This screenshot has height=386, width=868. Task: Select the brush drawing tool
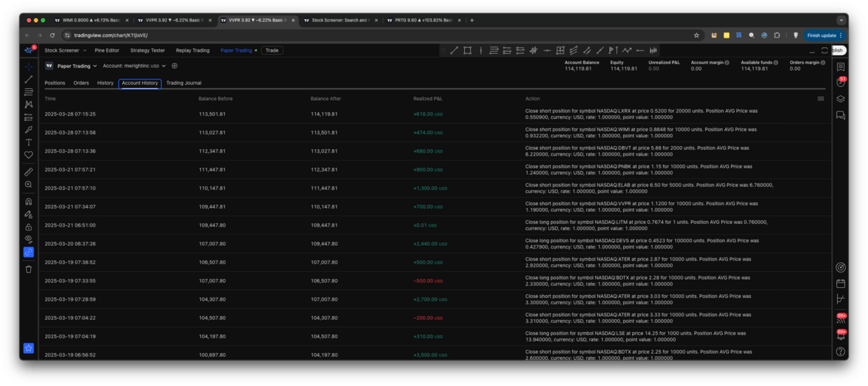28,130
